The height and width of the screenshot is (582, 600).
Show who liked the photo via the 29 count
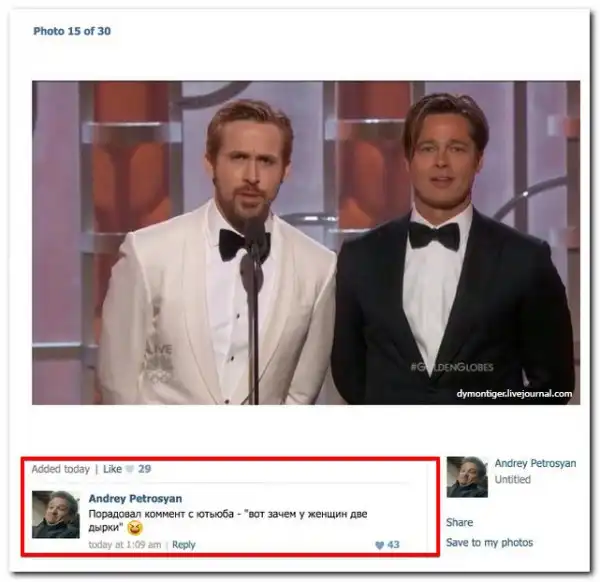coord(144,469)
